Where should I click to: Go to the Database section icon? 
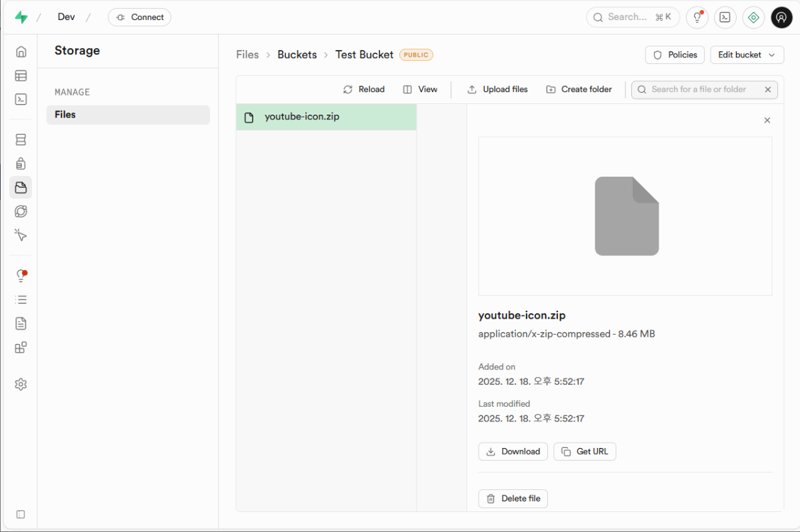tap(21, 140)
